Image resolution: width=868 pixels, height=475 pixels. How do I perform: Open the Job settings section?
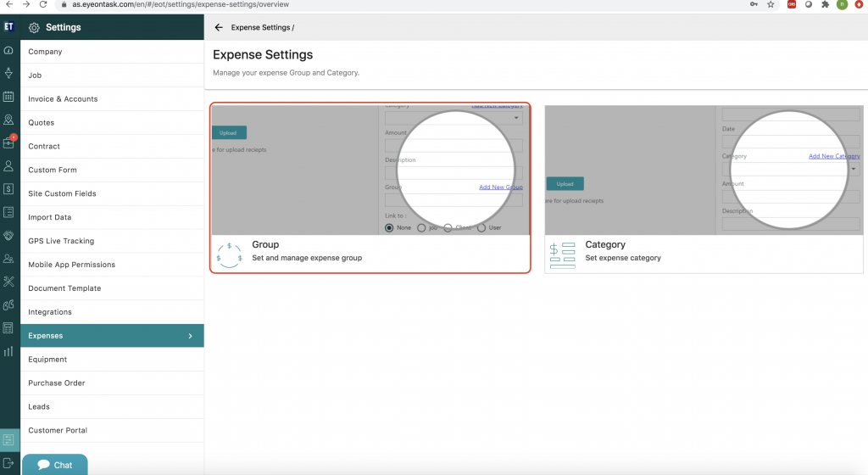[112, 75]
